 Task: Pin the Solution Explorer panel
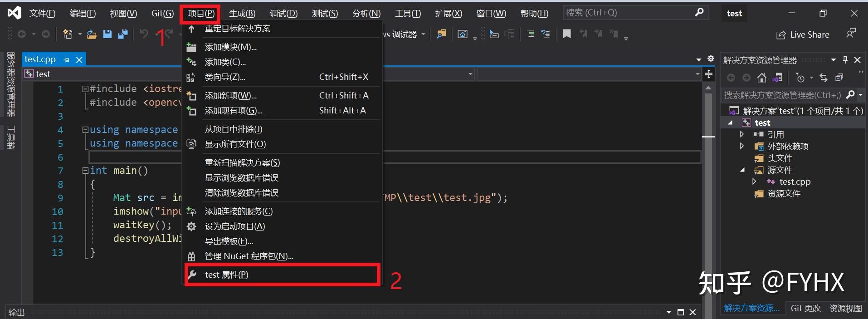(x=845, y=60)
